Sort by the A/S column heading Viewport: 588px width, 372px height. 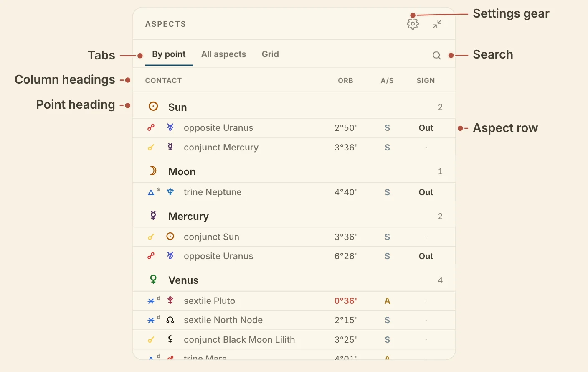pos(387,81)
